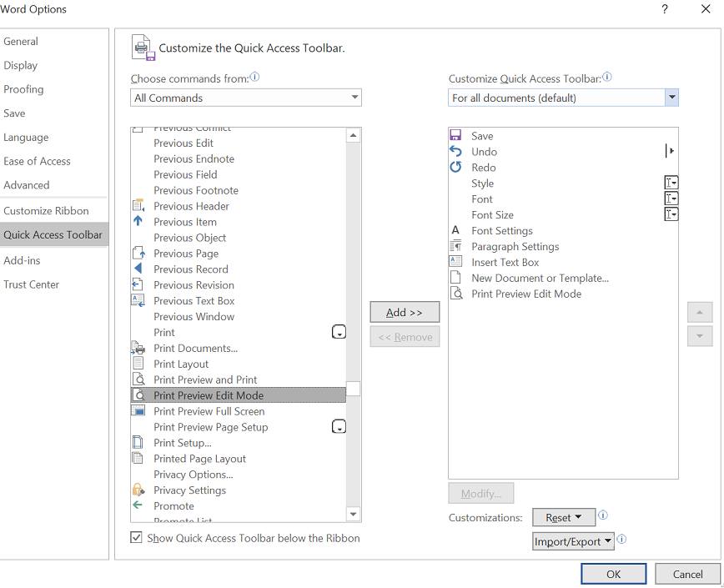The height and width of the screenshot is (588, 724).
Task: Open the Reset dropdown button
Action: [563, 517]
